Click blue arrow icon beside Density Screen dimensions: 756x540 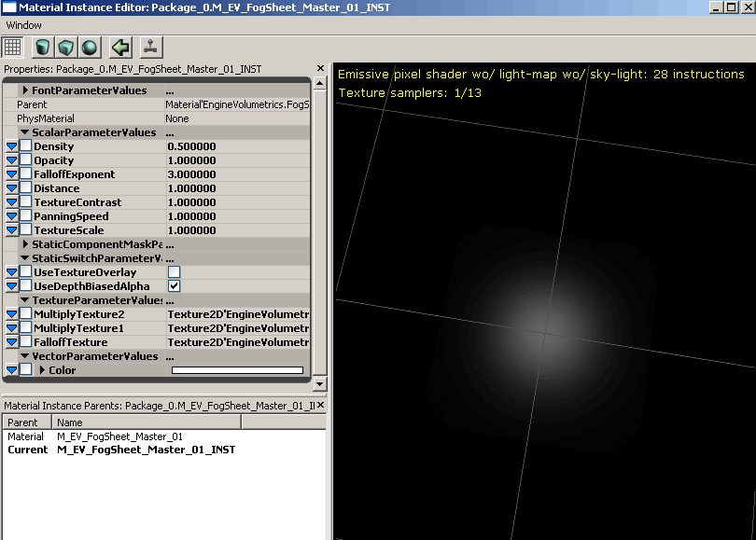click(x=12, y=146)
